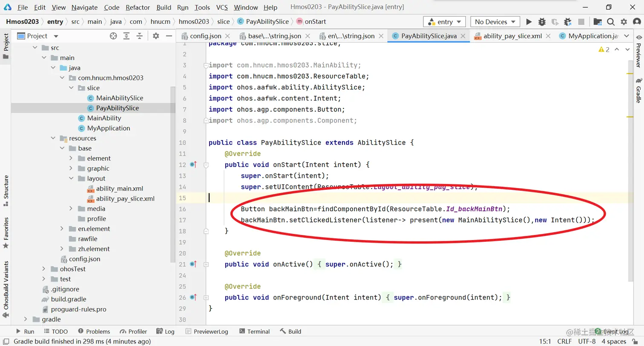The width and height of the screenshot is (644, 346).
Task: Click the onStart breadcrumb
Action: click(x=311, y=22)
